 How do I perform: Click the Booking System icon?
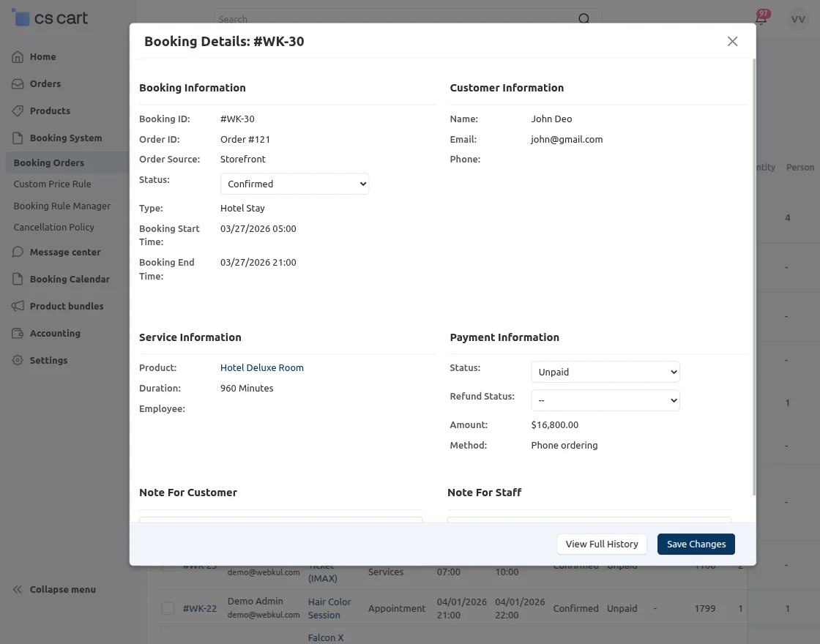pyautogui.click(x=16, y=138)
